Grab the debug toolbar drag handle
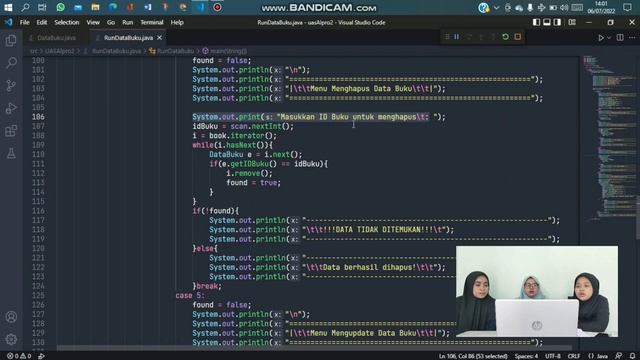Viewport: 640px width, 360px height. [x=447, y=37]
